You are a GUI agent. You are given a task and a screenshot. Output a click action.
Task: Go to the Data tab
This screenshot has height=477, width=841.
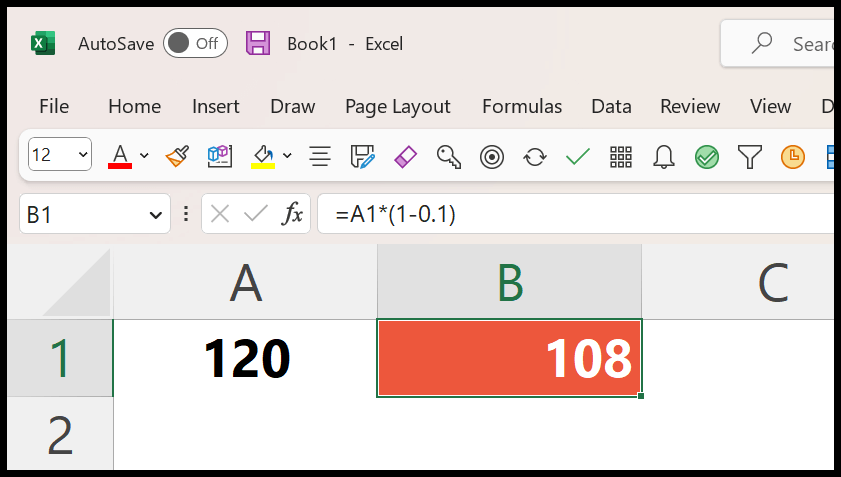611,106
